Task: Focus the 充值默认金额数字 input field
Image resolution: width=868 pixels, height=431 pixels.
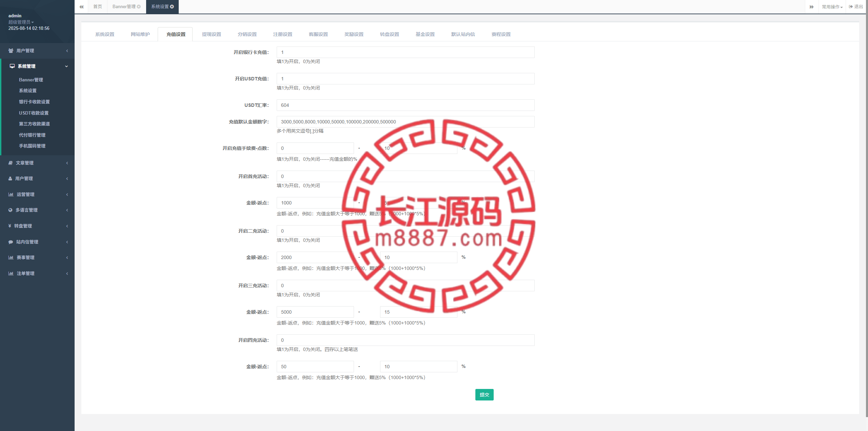Action: coord(406,122)
